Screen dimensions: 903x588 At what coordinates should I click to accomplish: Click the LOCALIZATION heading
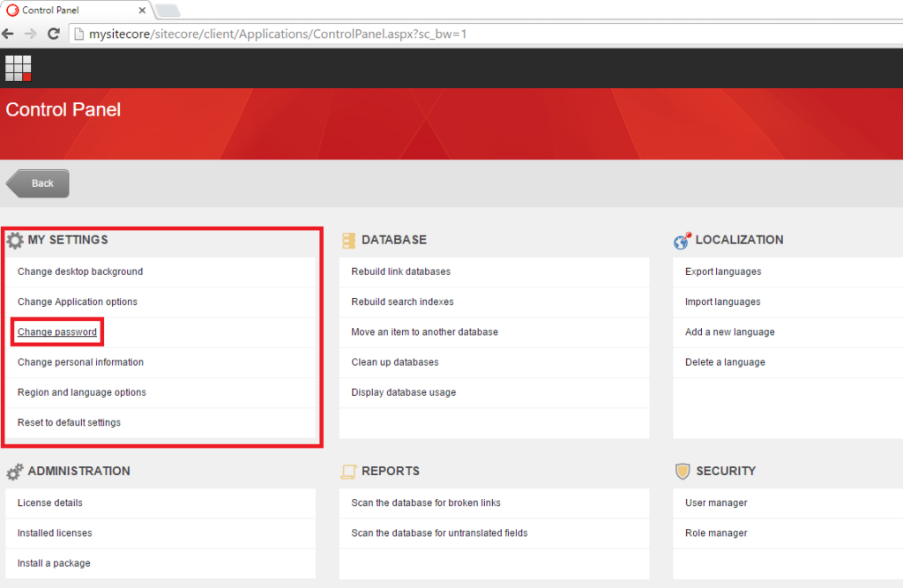[740, 240]
